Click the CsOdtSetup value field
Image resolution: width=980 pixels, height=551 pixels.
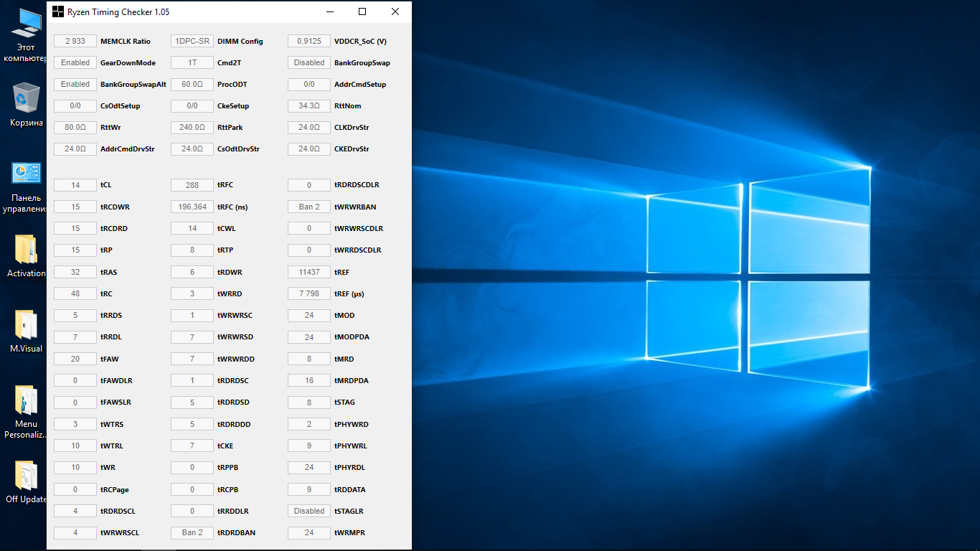[75, 106]
